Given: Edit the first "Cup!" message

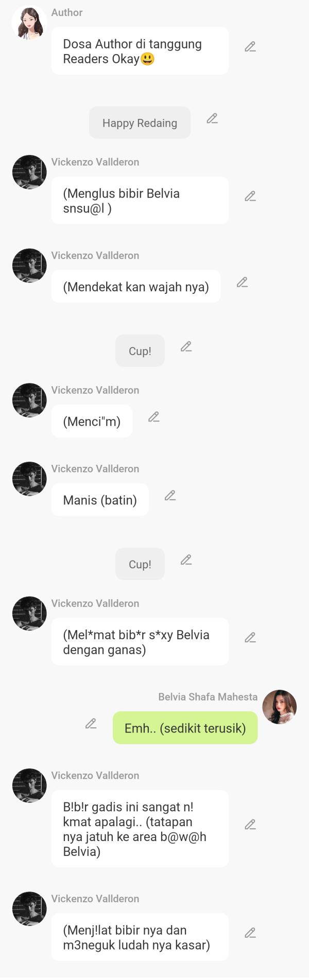Looking at the screenshot, I should (186, 346).
